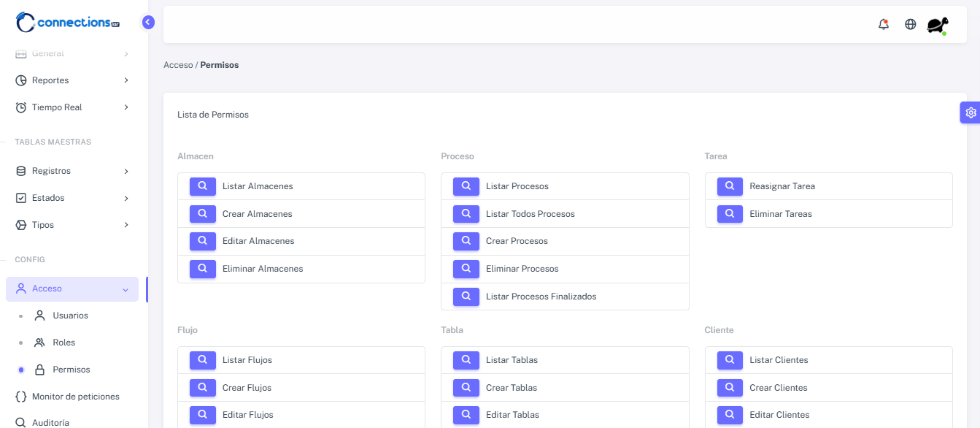Click the Acceso breadcrumb link
This screenshot has height=428, width=980.
pyautogui.click(x=178, y=65)
